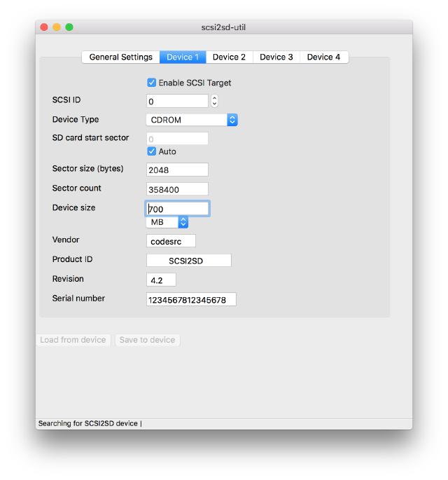Disable the Enable SCSI Target checkbox
Screen dimensions: 448x480
[152, 83]
